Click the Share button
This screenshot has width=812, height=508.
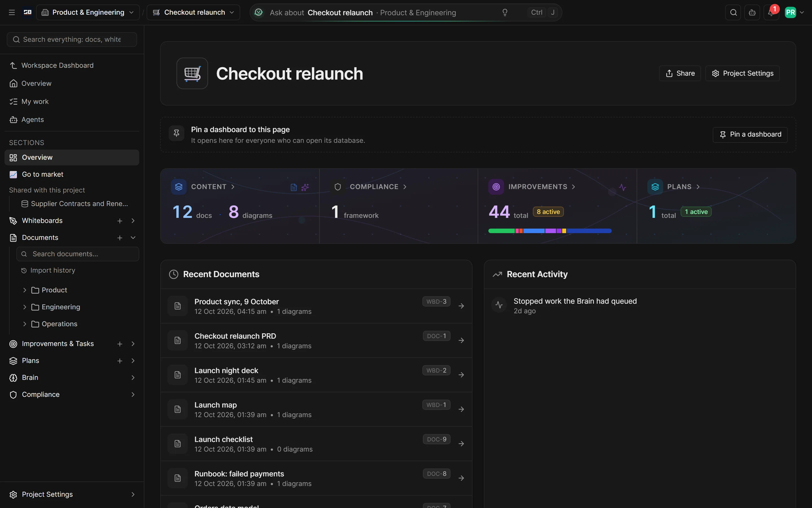(x=680, y=73)
